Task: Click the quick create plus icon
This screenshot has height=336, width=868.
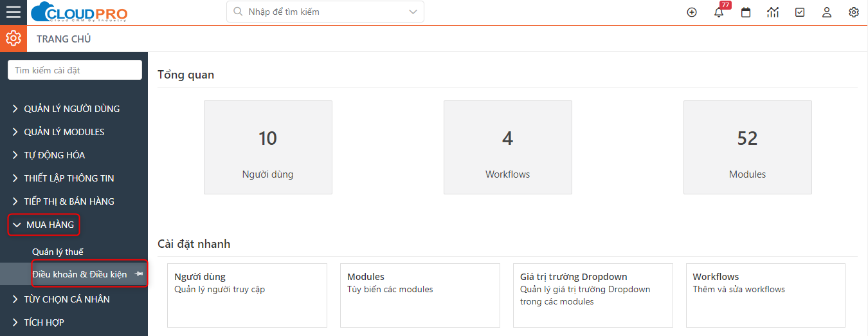Action: [692, 12]
